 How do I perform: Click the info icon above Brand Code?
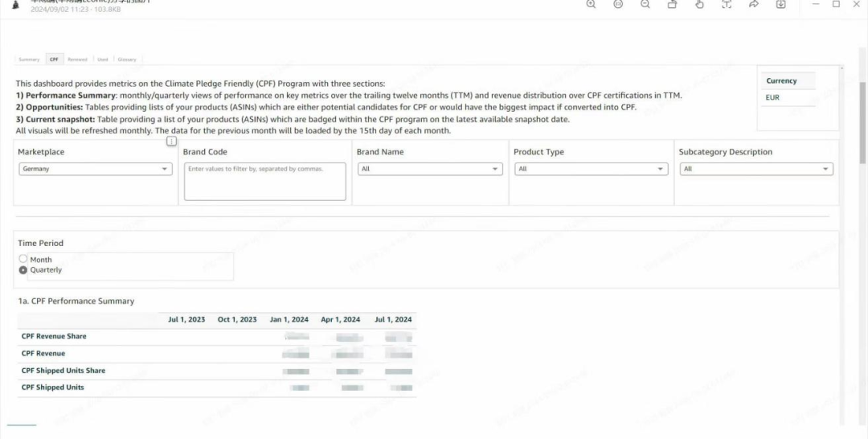171,142
